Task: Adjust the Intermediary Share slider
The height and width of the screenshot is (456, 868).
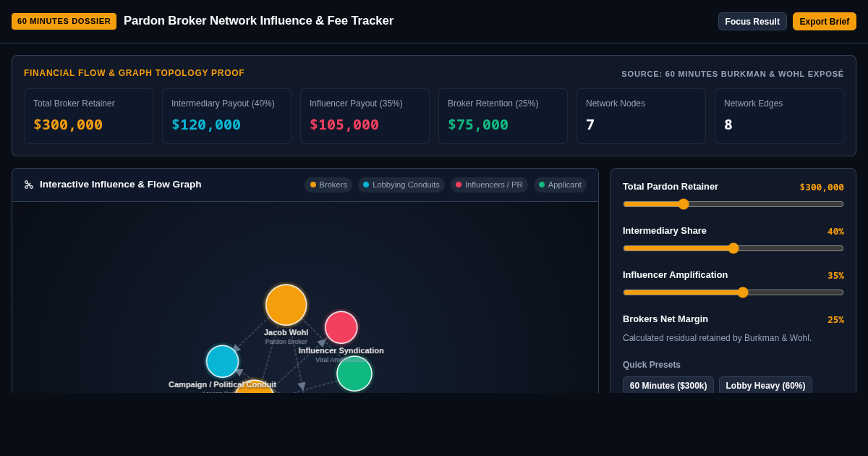Action: [x=733, y=248]
